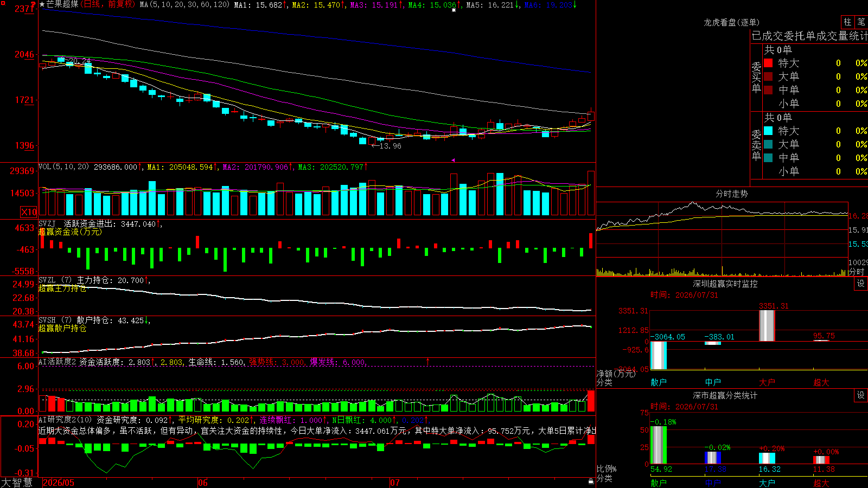Viewport: 868px width, 488px height.
Task: Click the red question mark icon
Action: tap(34, 4)
